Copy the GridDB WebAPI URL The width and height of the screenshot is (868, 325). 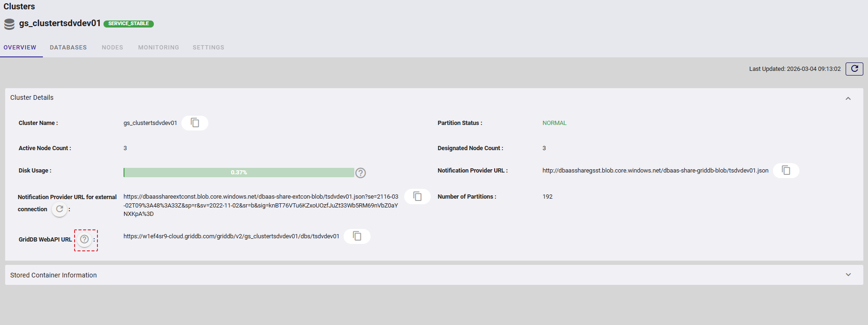[357, 236]
